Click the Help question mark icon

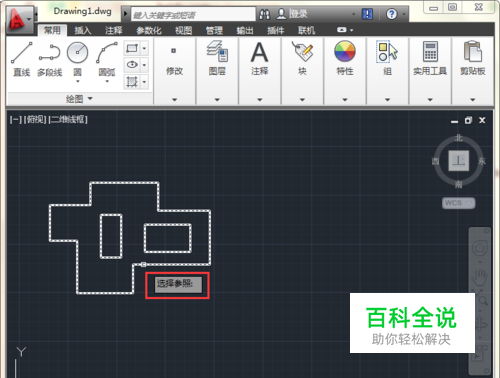(x=392, y=14)
